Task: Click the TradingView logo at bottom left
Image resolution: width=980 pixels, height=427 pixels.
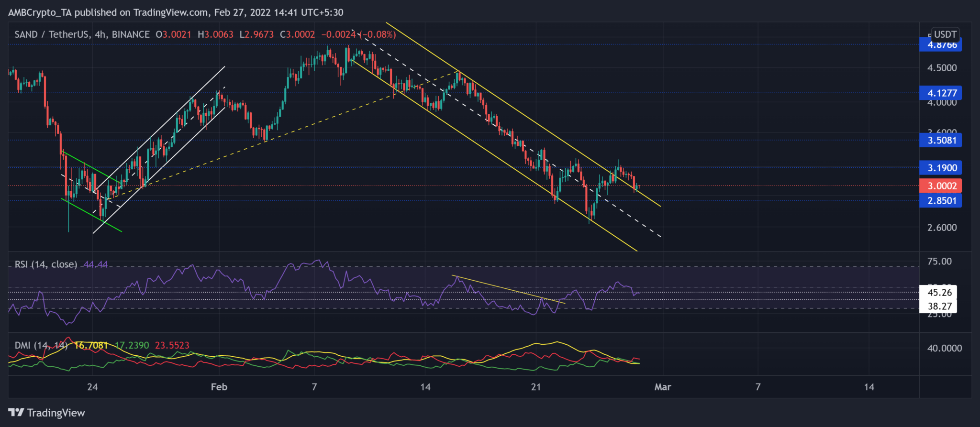Action: [46, 413]
